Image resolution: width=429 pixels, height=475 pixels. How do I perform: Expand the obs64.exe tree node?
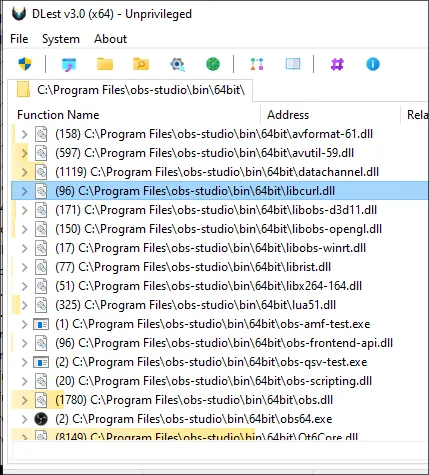pyautogui.click(x=24, y=419)
